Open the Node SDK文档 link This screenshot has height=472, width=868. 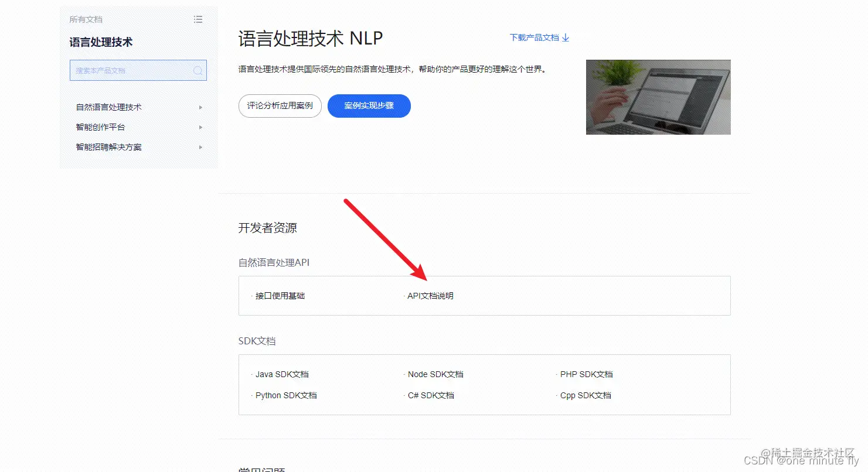435,374
